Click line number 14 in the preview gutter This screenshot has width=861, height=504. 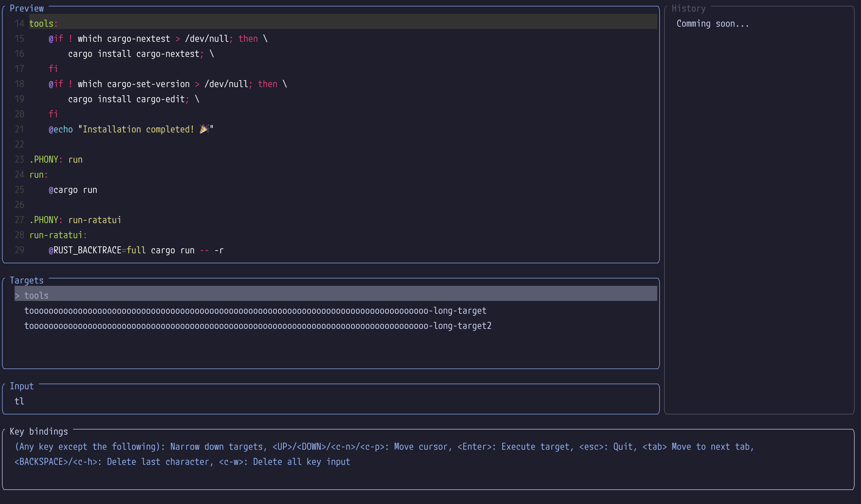(x=19, y=24)
